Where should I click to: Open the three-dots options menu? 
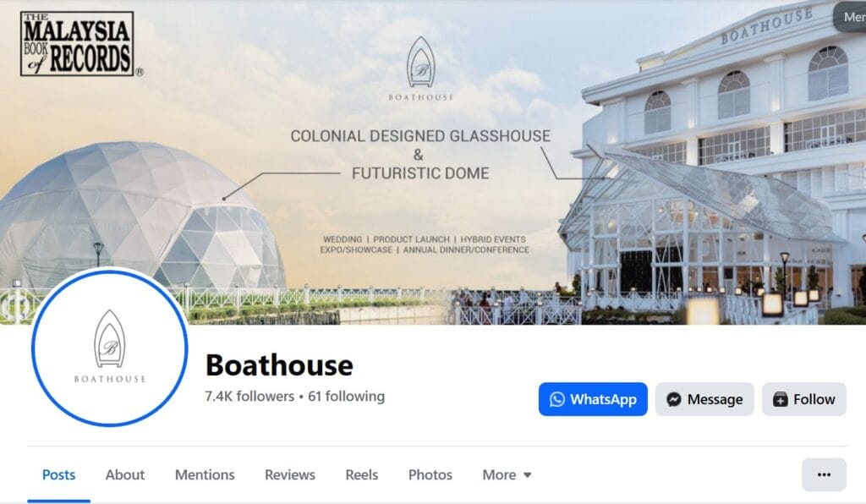coord(824,474)
